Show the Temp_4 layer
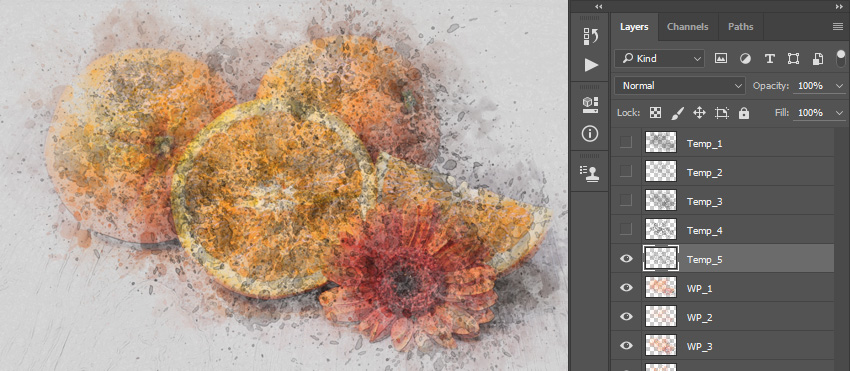 coord(626,229)
